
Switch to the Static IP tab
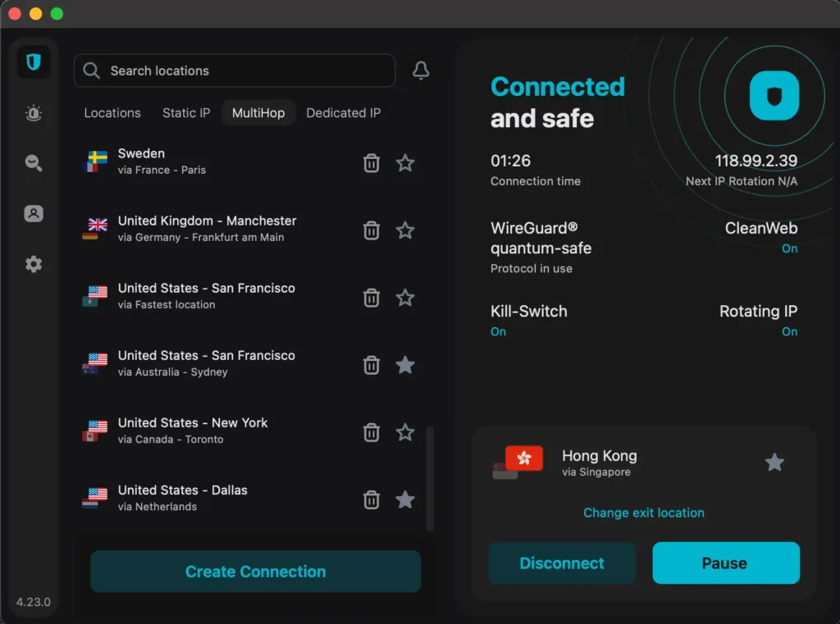click(x=186, y=113)
